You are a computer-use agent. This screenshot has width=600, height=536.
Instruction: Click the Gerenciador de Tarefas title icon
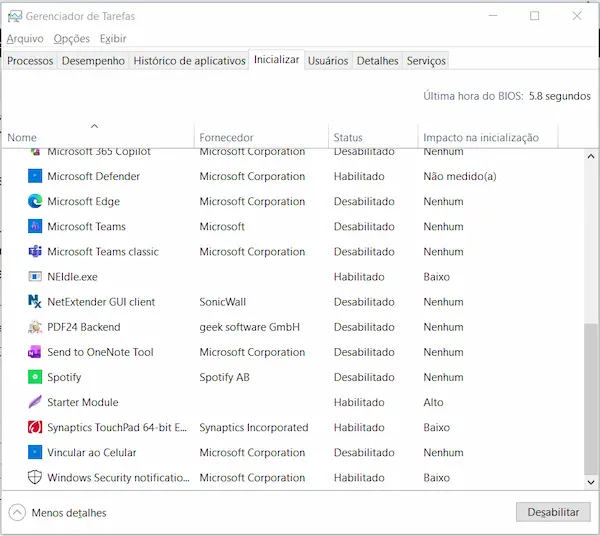point(15,16)
